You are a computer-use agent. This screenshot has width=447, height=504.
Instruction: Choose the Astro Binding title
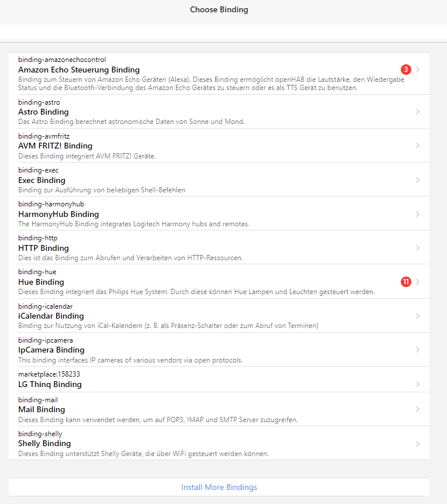click(43, 112)
